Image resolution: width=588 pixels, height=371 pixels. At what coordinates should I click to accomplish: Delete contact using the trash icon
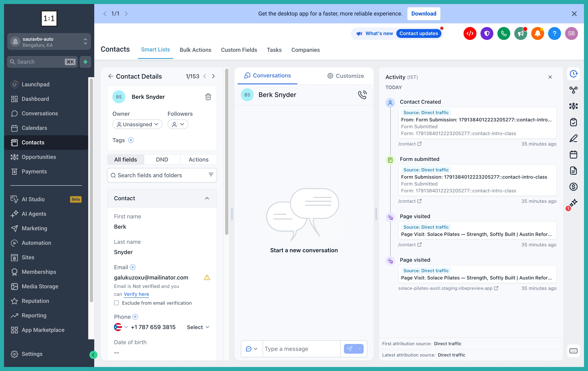[208, 97]
